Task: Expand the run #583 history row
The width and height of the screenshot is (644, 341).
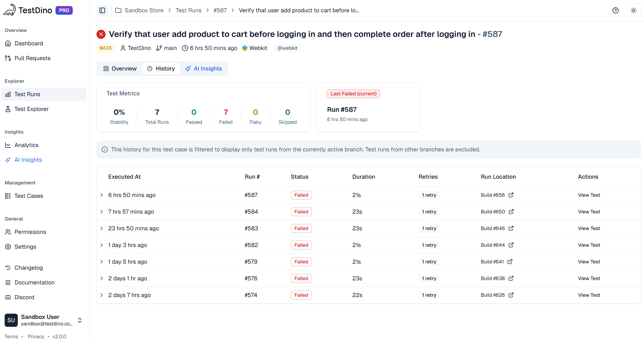Action: point(102,228)
